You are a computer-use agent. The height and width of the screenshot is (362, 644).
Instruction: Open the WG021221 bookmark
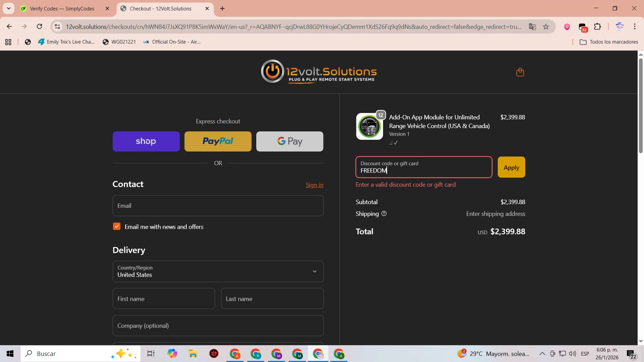point(119,42)
